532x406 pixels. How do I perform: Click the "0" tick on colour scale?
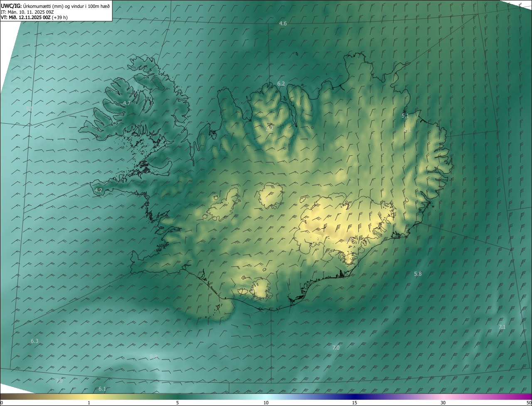click(x=1, y=403)
